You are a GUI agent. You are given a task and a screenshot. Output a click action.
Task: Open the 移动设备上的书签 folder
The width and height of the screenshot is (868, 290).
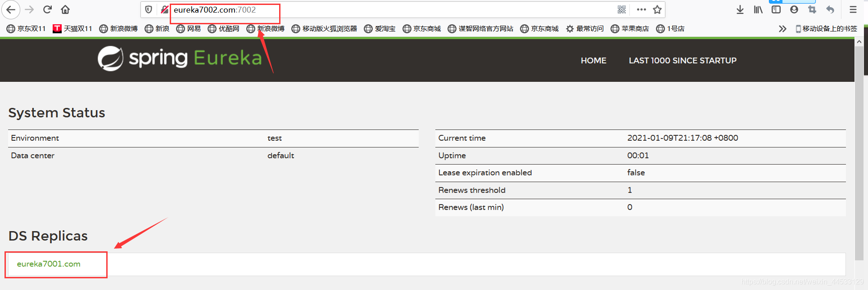click(x=827, y=29)
